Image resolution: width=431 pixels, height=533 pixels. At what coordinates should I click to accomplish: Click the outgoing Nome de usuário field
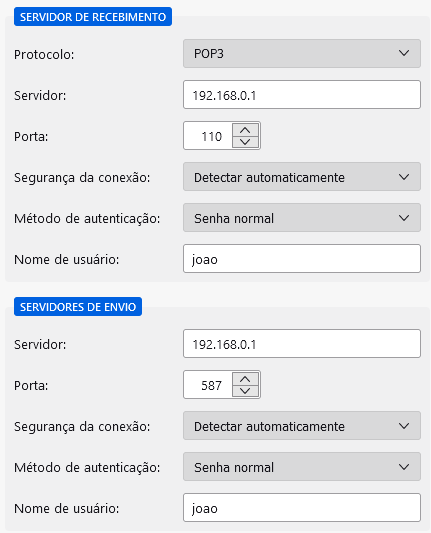point(301,508)
